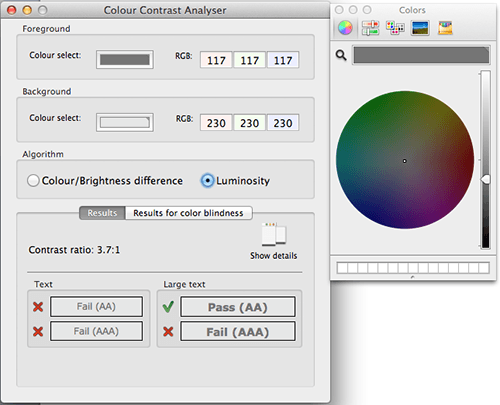Click the foreground blue RGB field
Viewport: 500px width, 405px height.
(x=283, y=60)
